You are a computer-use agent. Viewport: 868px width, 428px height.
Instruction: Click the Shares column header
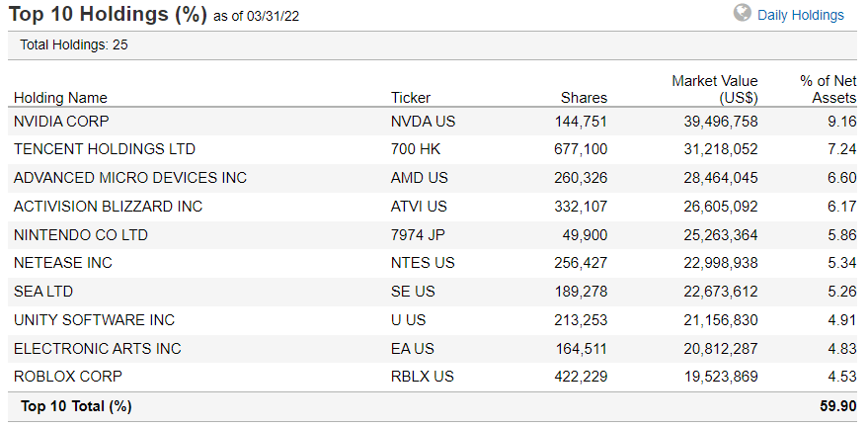pyautogui.click(x=584, y=98)
